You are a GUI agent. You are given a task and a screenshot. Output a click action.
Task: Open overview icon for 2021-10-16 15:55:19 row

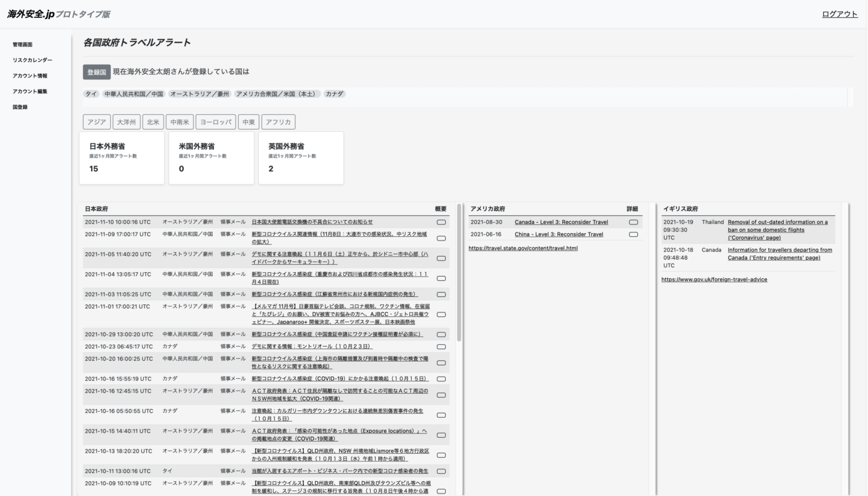pyautogui.click(x=441, y=379)
